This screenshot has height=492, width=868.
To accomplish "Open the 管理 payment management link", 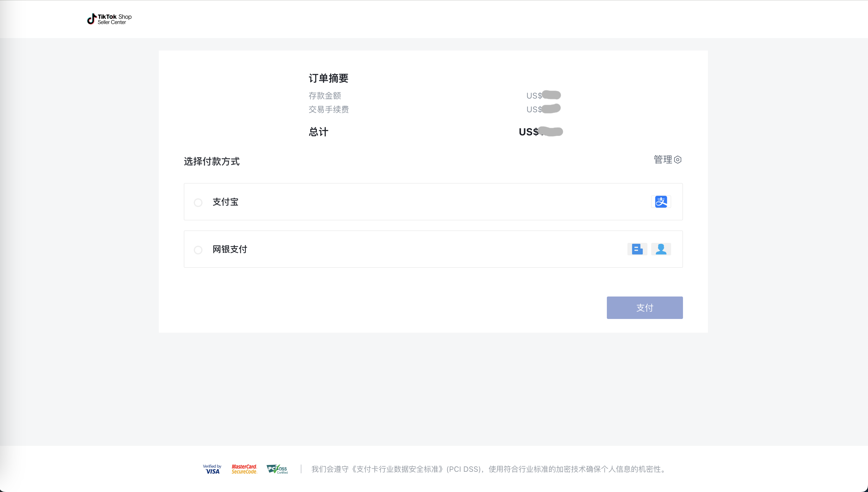I will click(x=663, y=160).
